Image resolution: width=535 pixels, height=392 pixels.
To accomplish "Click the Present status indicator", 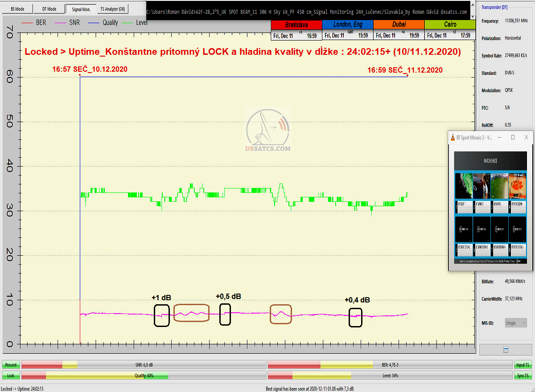I will [11, 365].
